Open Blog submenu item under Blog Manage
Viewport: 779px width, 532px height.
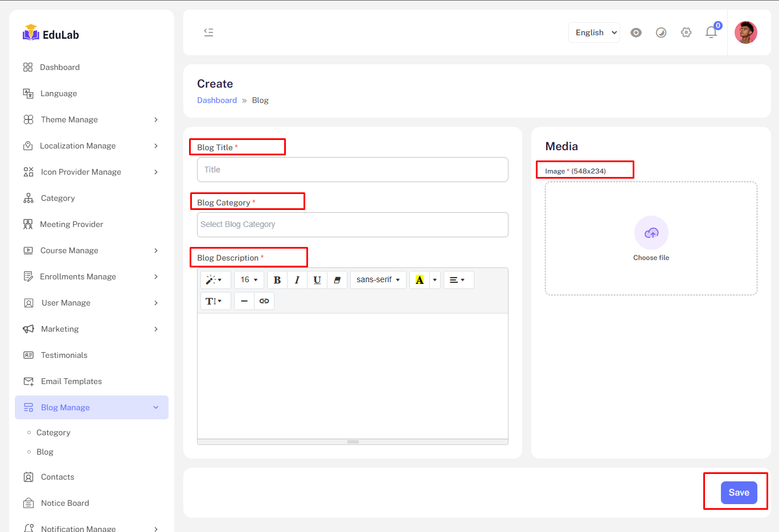point(45,452)
